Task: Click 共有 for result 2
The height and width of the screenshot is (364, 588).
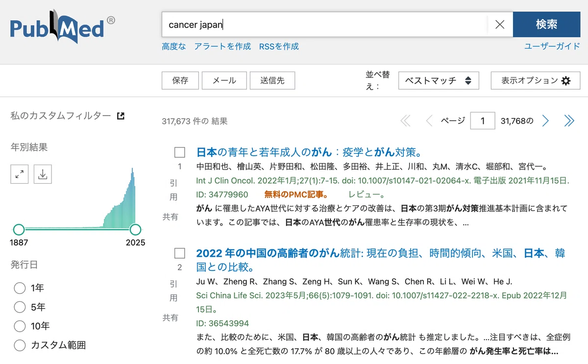Action: 171,317
